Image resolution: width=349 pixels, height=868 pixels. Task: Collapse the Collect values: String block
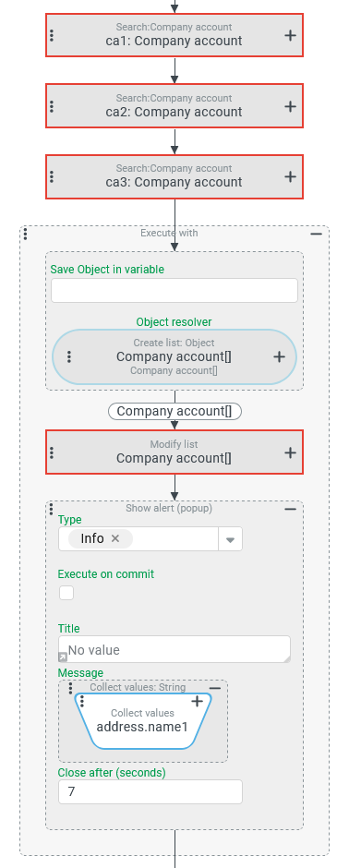(x=215, y=688)
